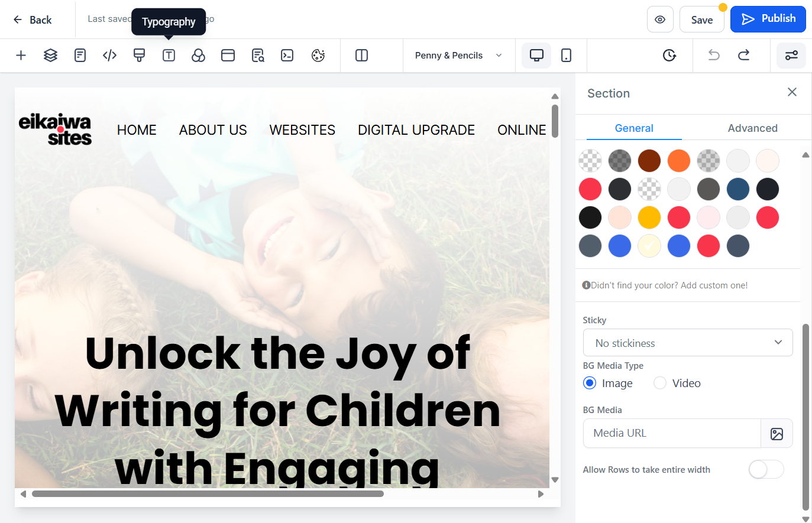Screen dimensions: 812x523
Task: Click the split columns layout icon
Action: [x=361, y=56]
